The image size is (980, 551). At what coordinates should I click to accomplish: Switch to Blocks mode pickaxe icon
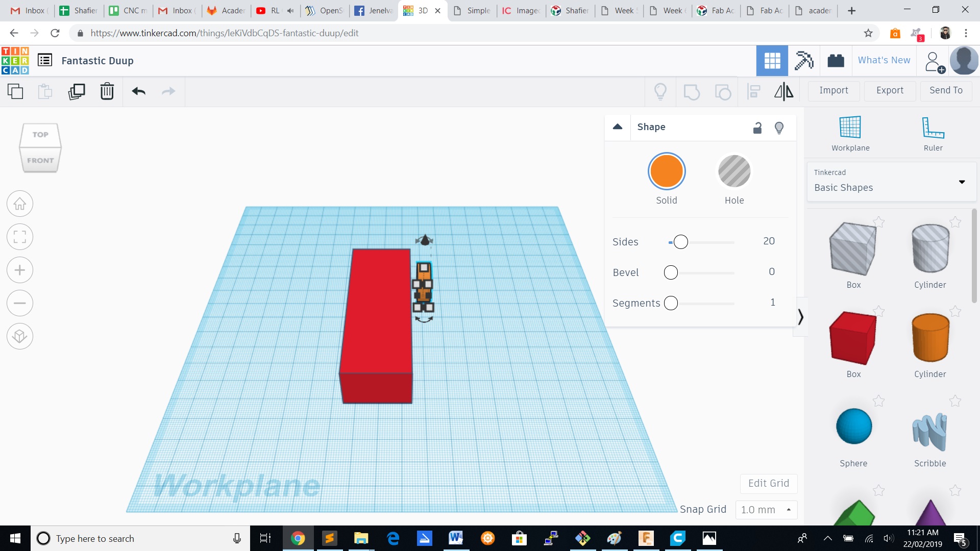pyautogui.click(x=804, y=61)
